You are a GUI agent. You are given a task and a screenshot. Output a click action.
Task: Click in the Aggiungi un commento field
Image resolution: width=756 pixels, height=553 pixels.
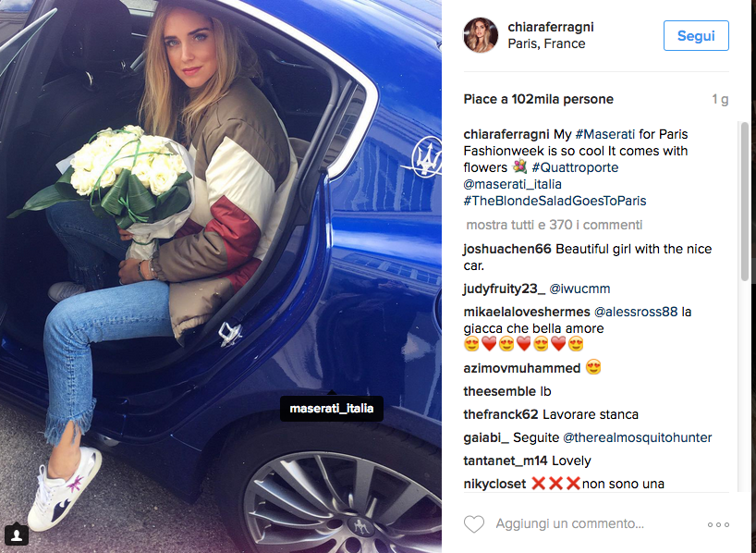569,523
